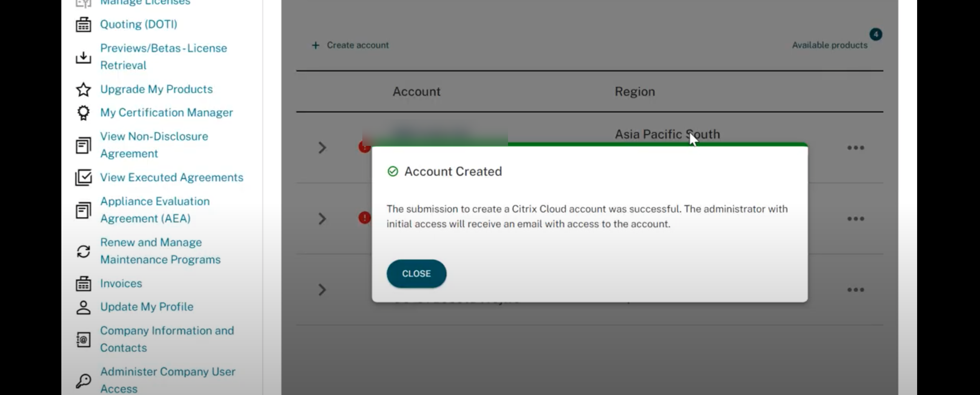The width and height of the screenshot is (980, 395).
Task: Expand the second account row chevron
Action: point(322,219)
